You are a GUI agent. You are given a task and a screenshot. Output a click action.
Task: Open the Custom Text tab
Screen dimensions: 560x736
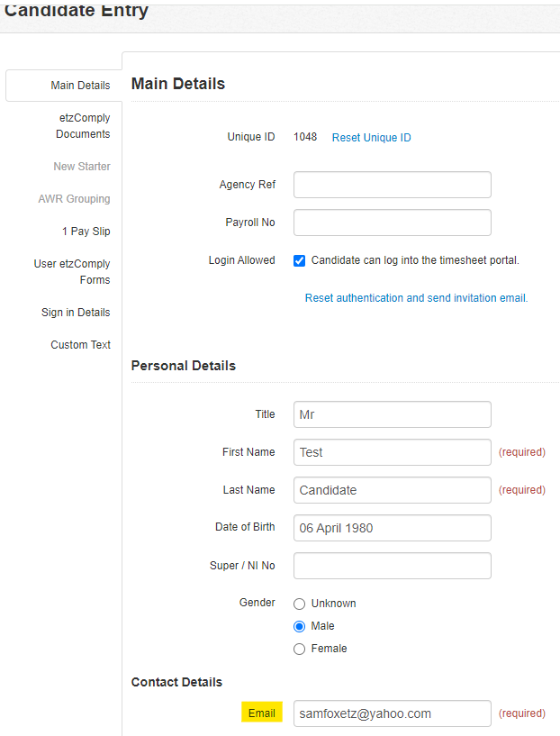[x=81, y=345]
